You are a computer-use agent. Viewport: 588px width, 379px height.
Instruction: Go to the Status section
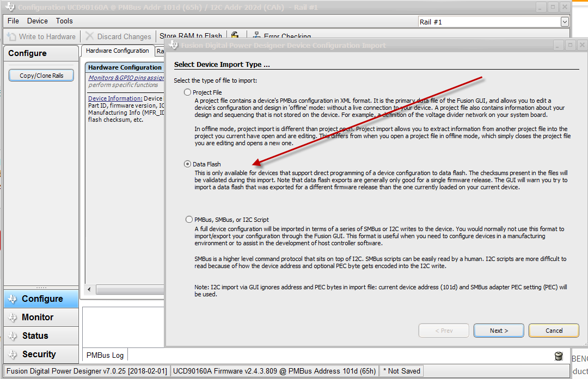[41, 335]
